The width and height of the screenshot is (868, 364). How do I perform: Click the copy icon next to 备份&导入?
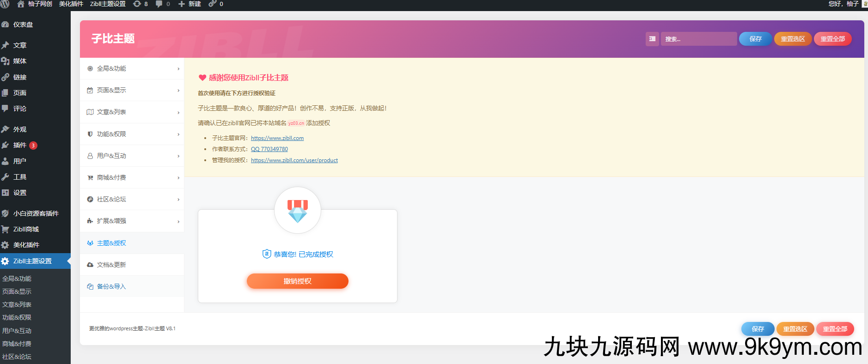coord(90,286)
